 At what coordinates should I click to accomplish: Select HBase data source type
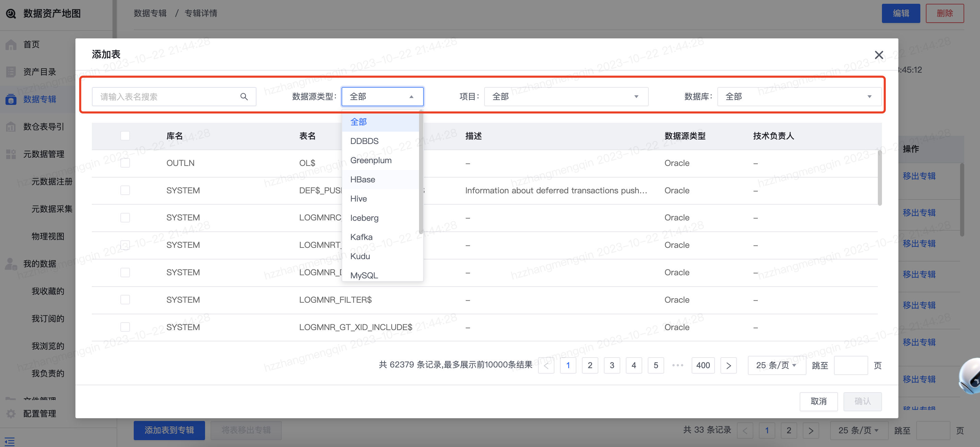(380, 180)
